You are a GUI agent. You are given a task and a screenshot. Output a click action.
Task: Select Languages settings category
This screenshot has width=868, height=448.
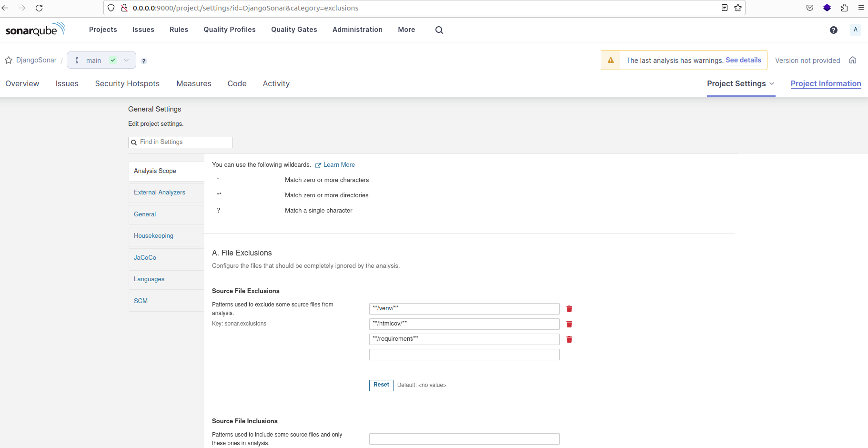pos(166,279)
